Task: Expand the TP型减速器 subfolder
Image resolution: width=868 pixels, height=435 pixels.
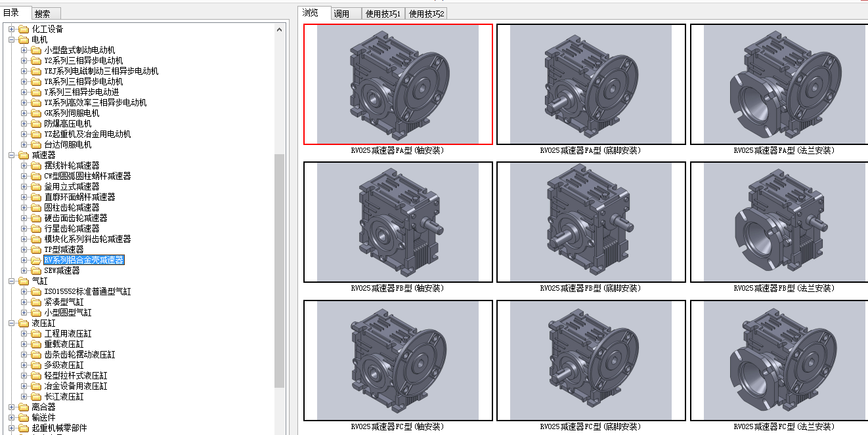Action: click(24, 249)
